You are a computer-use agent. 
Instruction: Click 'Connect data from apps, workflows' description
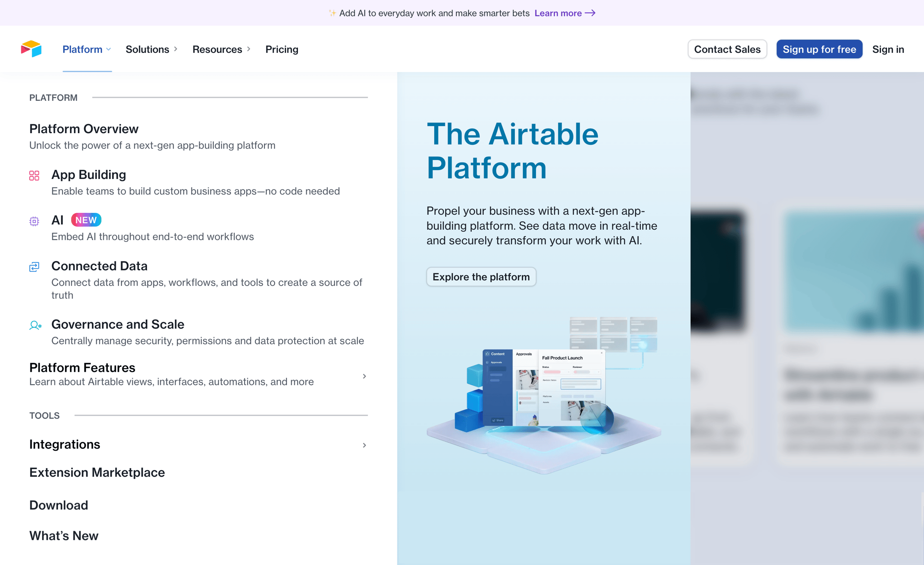pyautogui.click(x=207, y=289)
